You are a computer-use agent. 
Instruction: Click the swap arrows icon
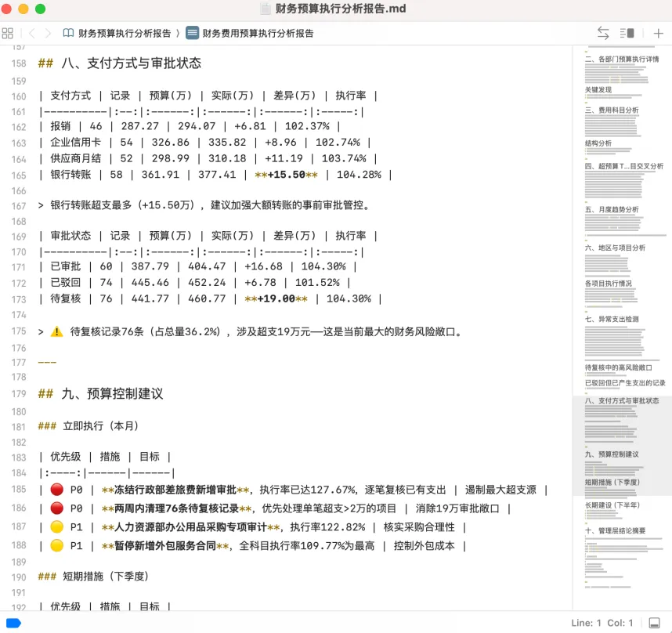click(603, 33)
